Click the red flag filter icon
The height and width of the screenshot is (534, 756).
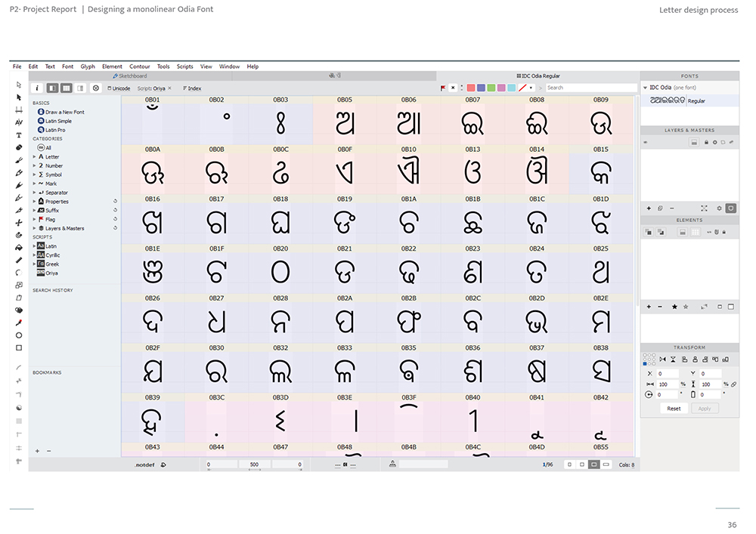pos(442,88)
